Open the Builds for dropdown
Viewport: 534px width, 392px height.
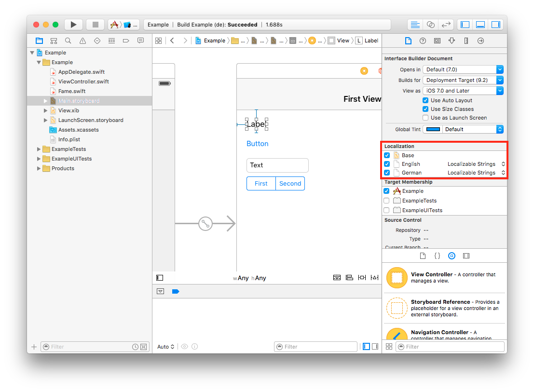tap(463, 80)
